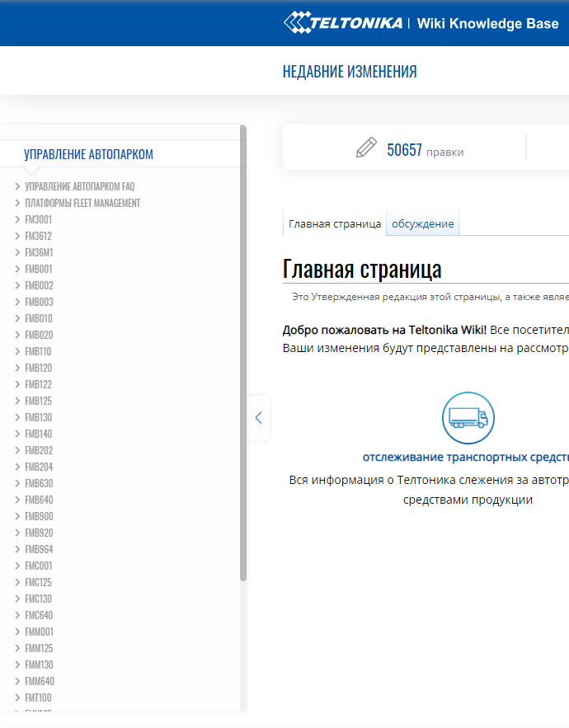This screenshot has height=728, width=569.
Task: Click the 50657 правки counter
Action: pyautogui.click(x=425, y=150)
